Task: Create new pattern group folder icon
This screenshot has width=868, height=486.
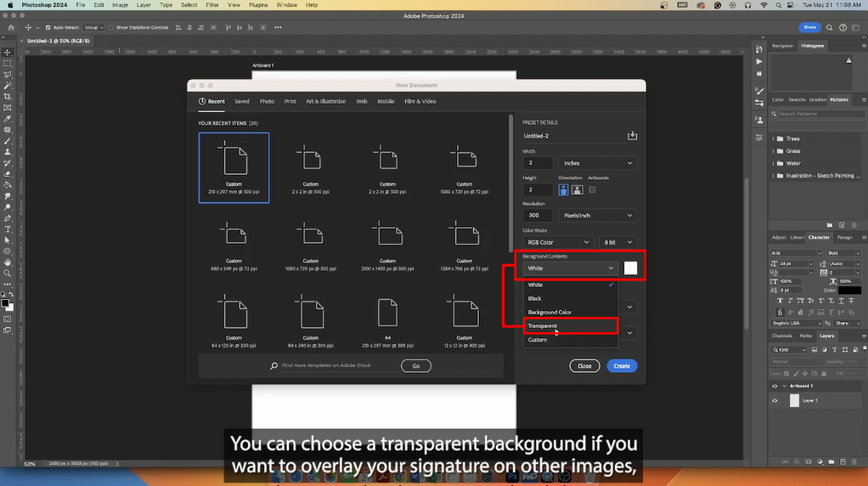Action: pyautogui.click(x=829, y=225)
